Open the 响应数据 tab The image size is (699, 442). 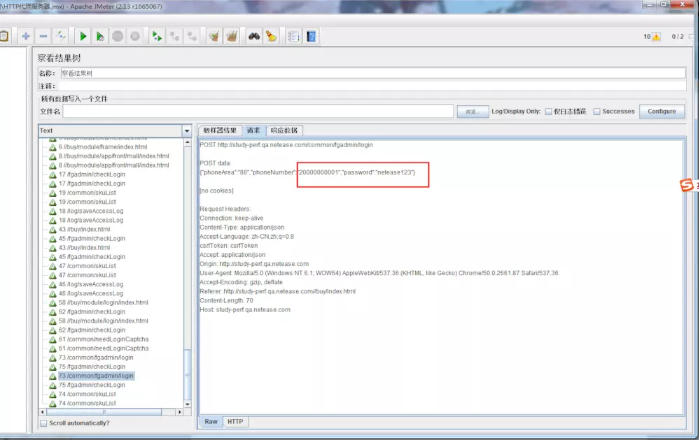[284, 130]
